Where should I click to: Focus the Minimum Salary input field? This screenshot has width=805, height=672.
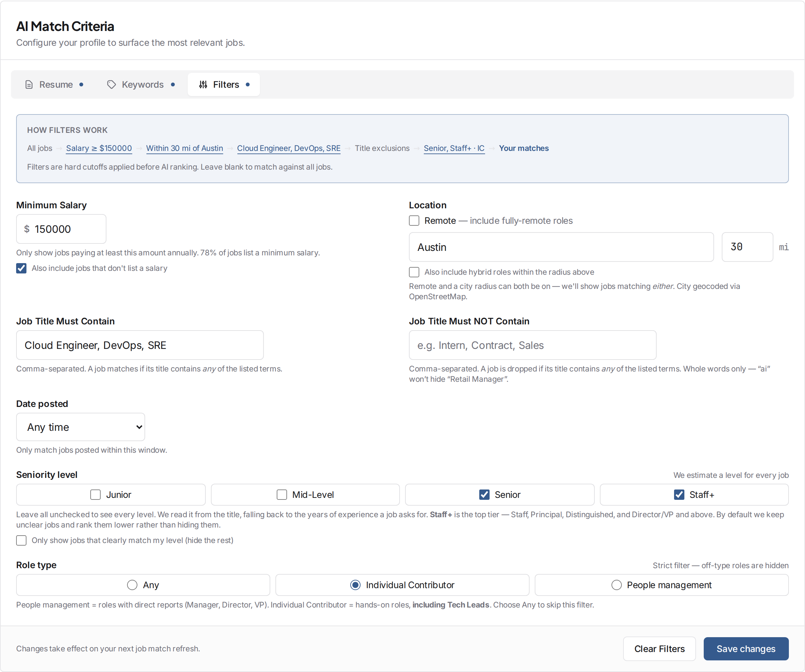[x=61, y=229]
